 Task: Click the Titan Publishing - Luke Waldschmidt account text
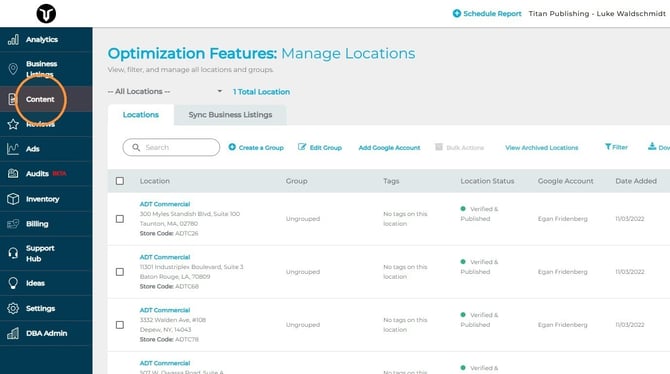[597, 14]
